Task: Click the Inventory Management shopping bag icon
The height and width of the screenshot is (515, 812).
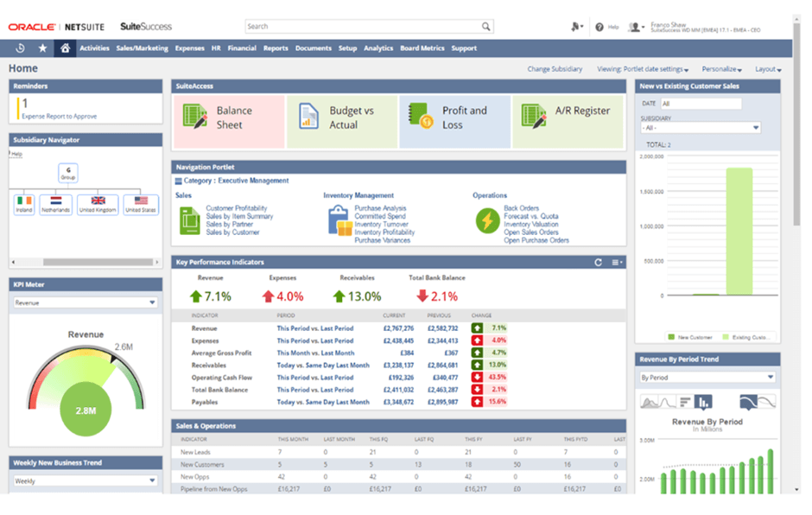Action: point(339,220)
